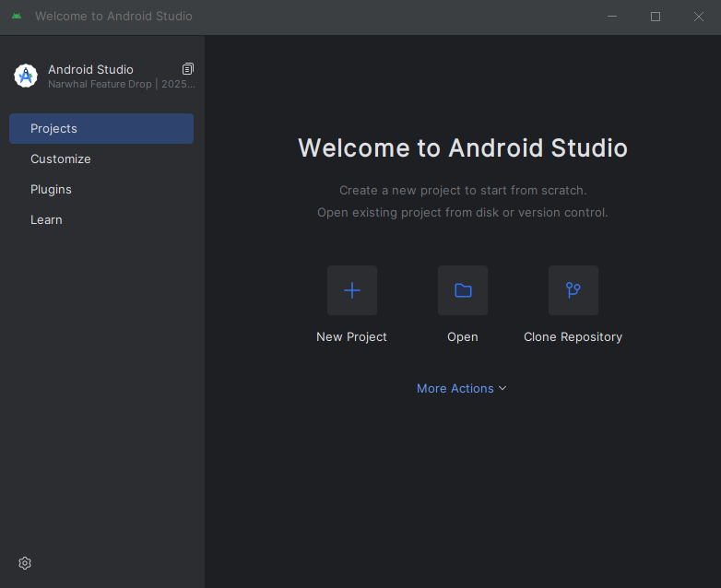
Task: Click the Narwhal Feature Drop version text
Action: click(x=122, y=84)
